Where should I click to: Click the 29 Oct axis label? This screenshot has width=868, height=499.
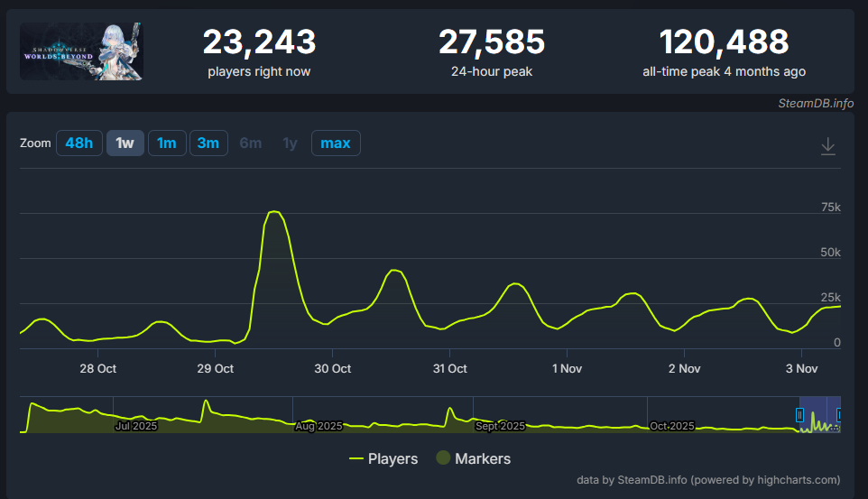coord(216,369)
